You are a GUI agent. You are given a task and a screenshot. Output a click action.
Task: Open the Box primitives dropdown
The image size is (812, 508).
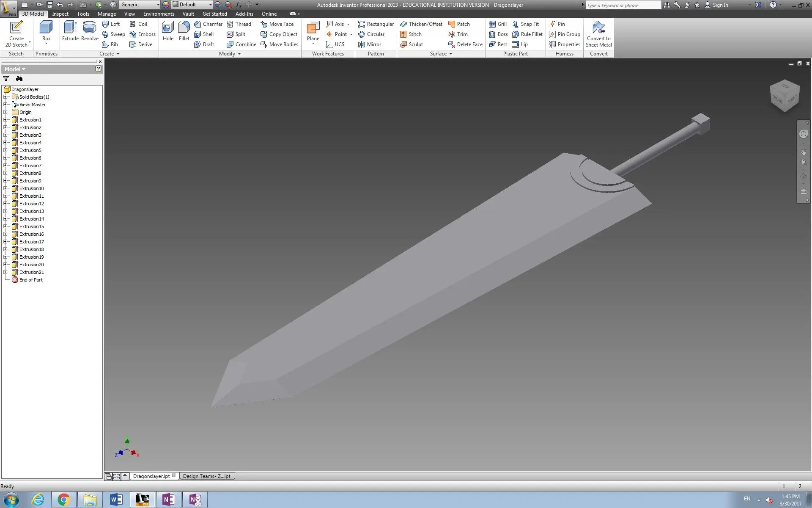pos(46,44)
